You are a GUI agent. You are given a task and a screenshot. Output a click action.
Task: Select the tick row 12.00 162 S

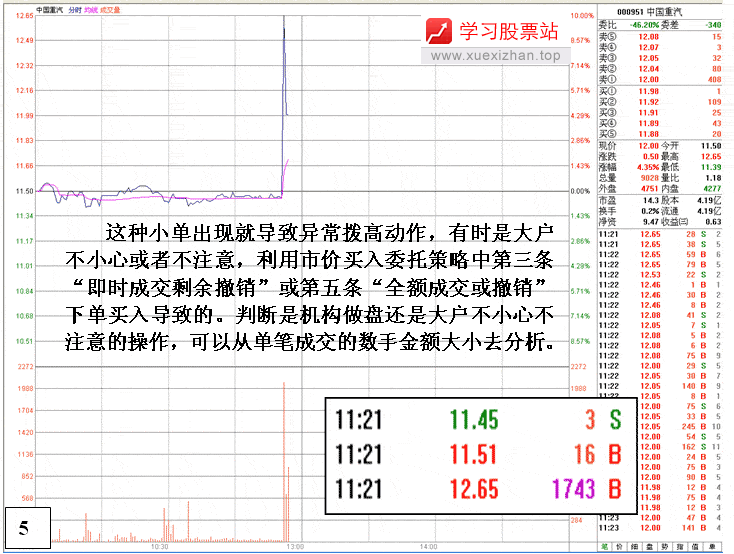click(681, 447)
